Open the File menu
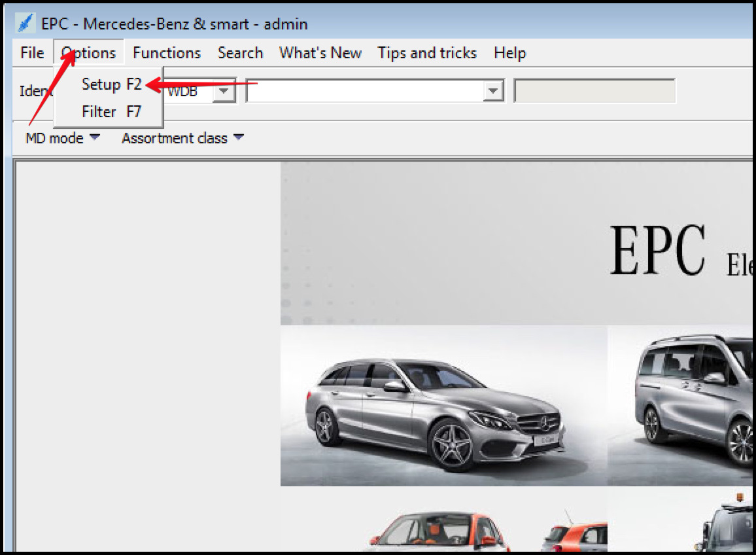The height and width of the screenshot is (555, 756). [31, 52]
